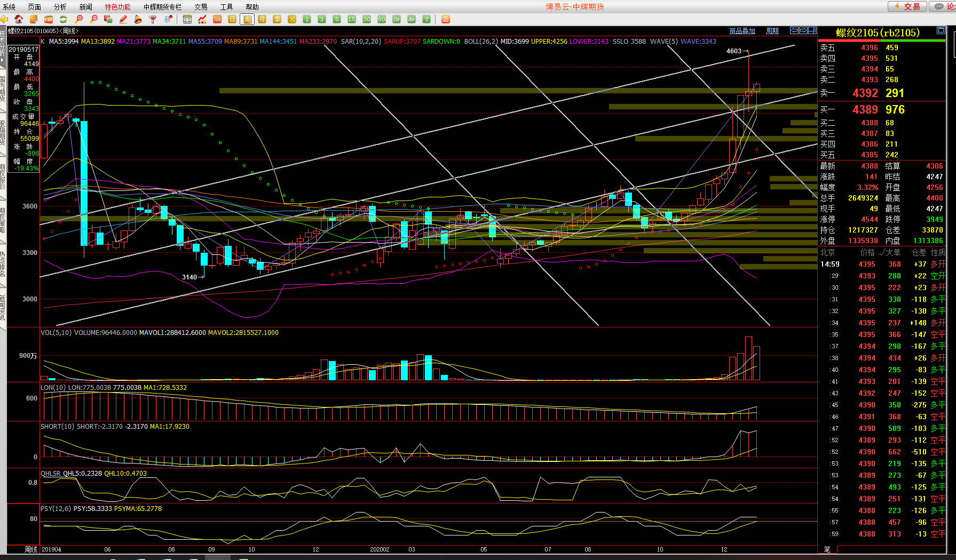Open the 特色功能 menu
Viewport: 956px width, 560px height.
point(117,7)
